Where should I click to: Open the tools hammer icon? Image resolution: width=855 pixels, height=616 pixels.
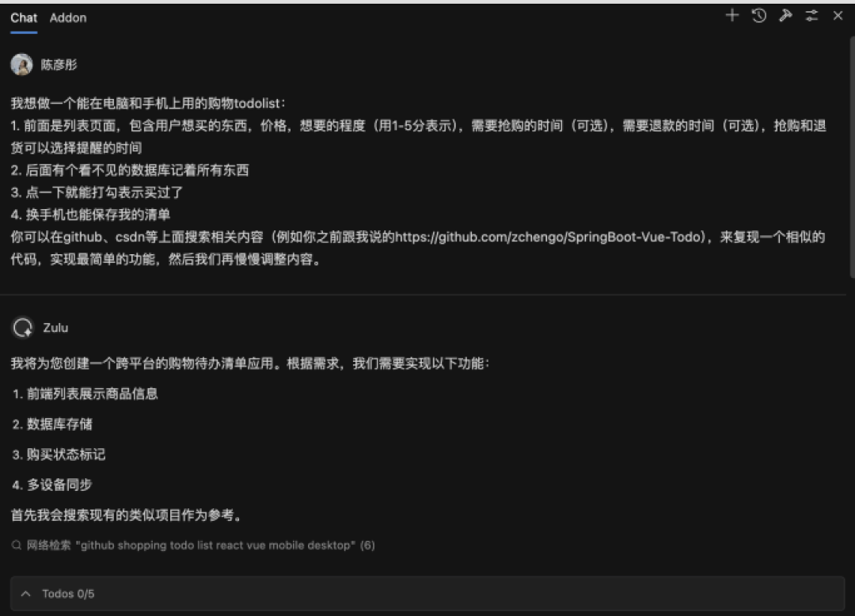785,16
